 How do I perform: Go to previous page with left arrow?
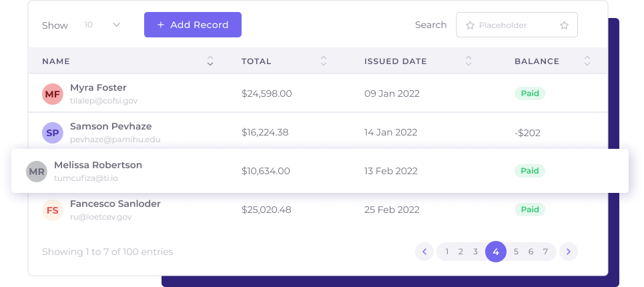tap(424, 252)
